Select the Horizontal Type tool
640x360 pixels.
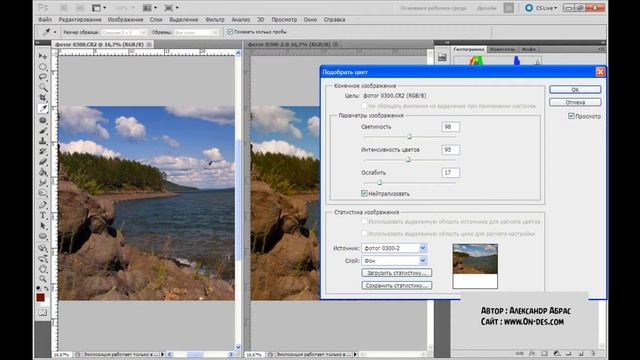[42, 216]
